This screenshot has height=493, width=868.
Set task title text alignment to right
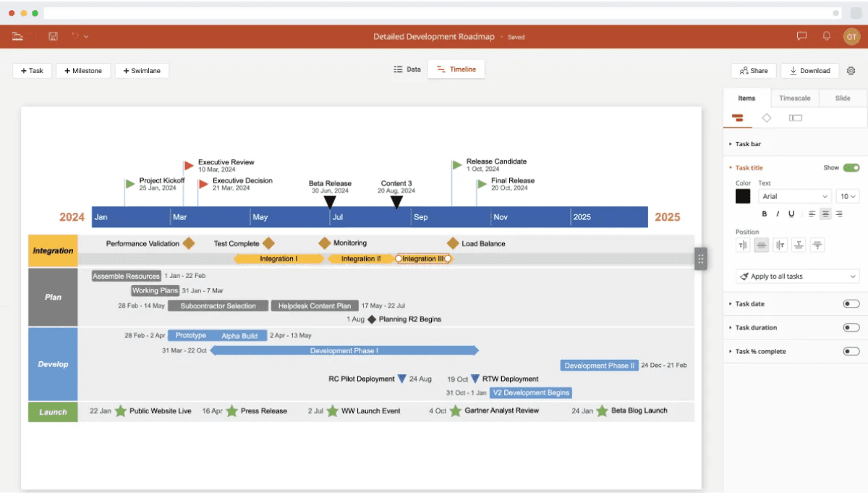pos(838,214)
